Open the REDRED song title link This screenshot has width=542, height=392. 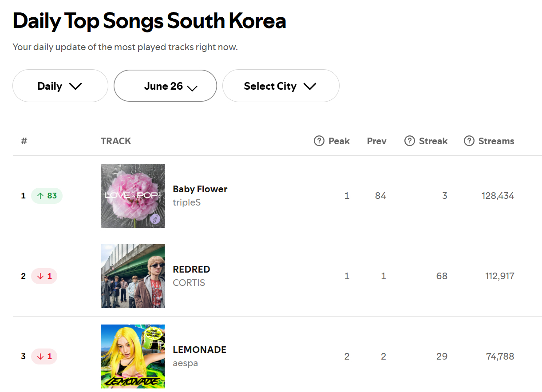click(x=191, y=269)
